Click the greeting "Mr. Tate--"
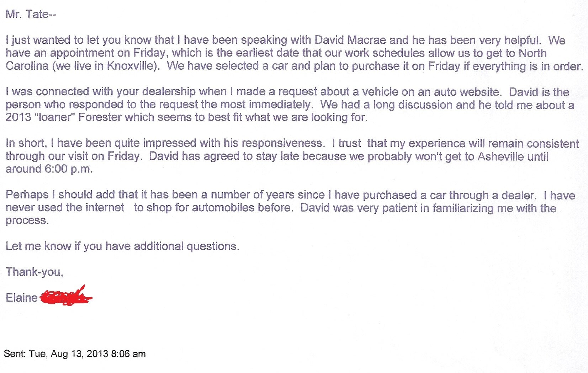This screenshot has width=588, height=373. click(x=31, y=14)
